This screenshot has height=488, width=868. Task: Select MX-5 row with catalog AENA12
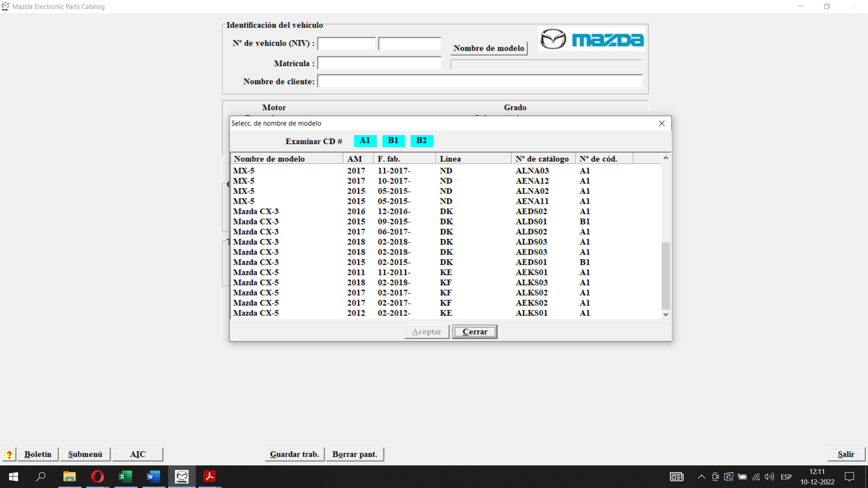pyautogui.click(x=446, y=181)
